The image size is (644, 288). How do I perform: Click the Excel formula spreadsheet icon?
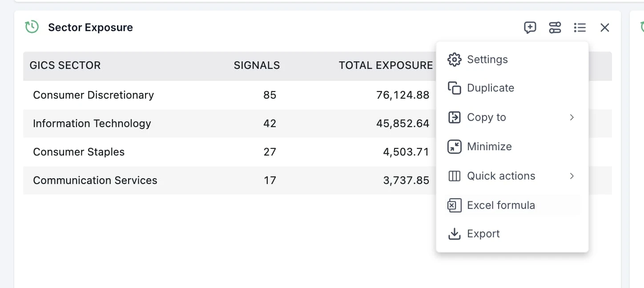tap(454, 205)
